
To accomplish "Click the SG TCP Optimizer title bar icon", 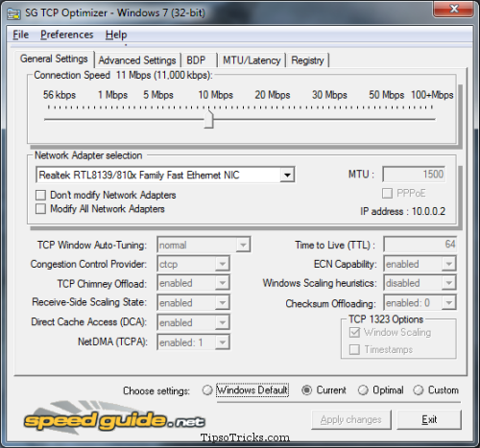I will pyautogui.click(x=13, y=13).
